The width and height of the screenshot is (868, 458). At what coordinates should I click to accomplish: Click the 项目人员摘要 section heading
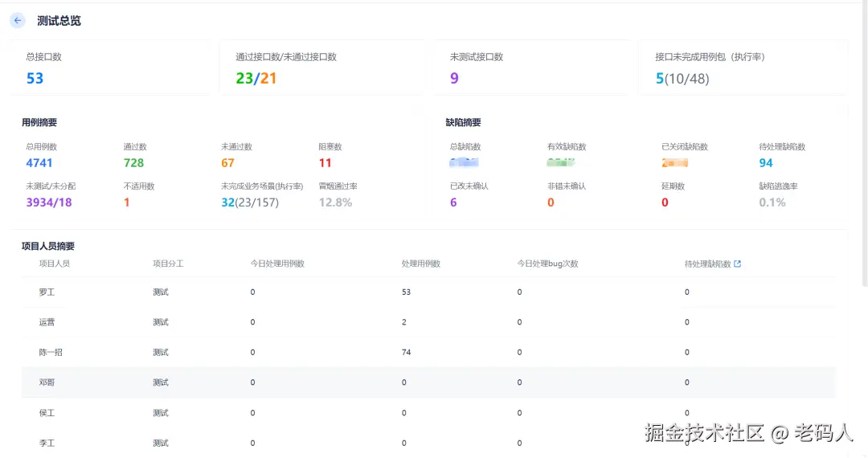(x=48, y=246)
